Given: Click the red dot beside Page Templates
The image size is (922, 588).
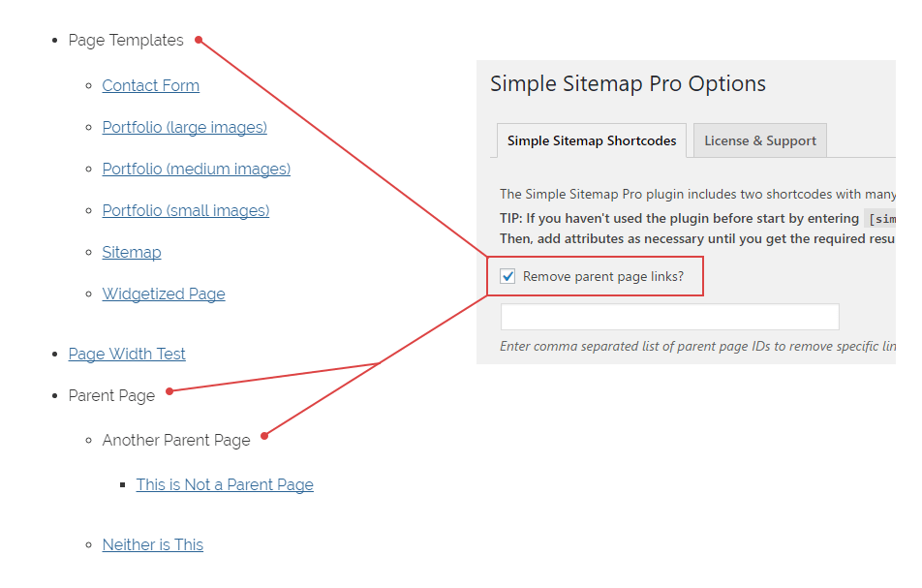Looking at the screenshot, I should (x=199, y=40).
